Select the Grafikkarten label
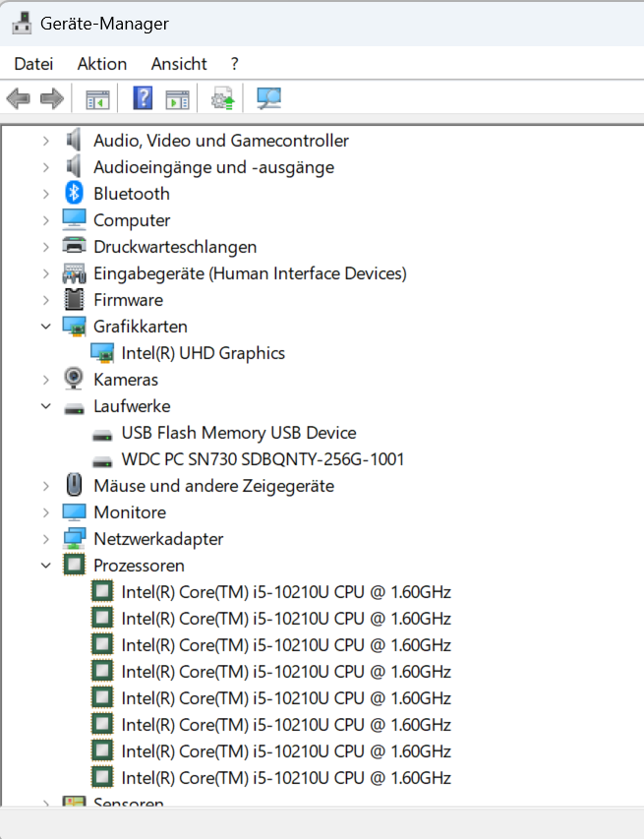The height and width of the screenshot is (839, 644). point(141,327)
